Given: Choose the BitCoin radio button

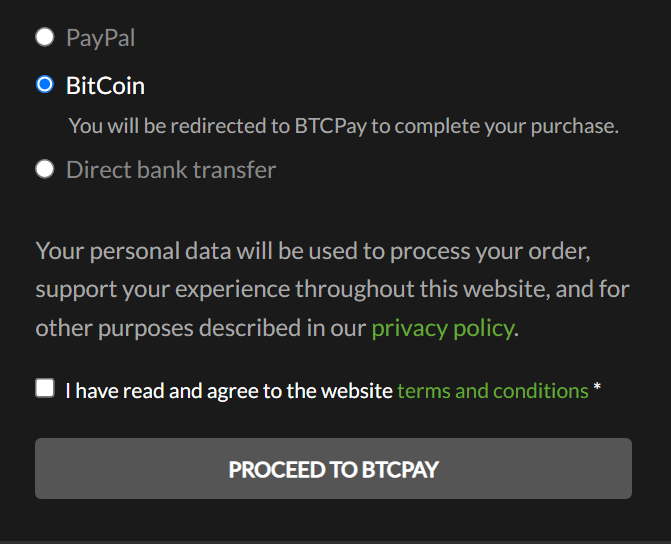Looking at the screenshot, I should (44, 85).
